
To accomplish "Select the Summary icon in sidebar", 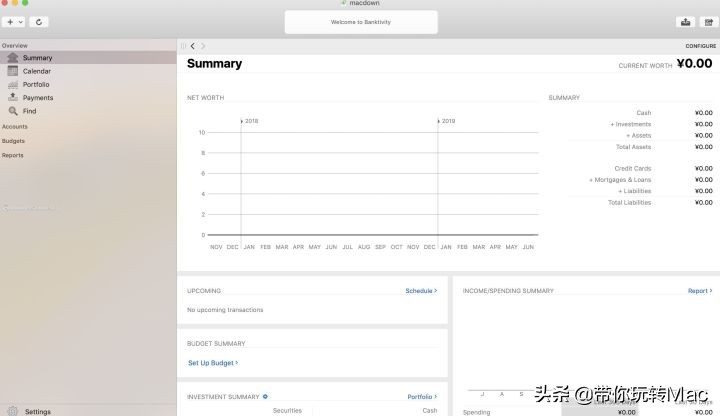I will pyautogui.click(x=13, y=57).
